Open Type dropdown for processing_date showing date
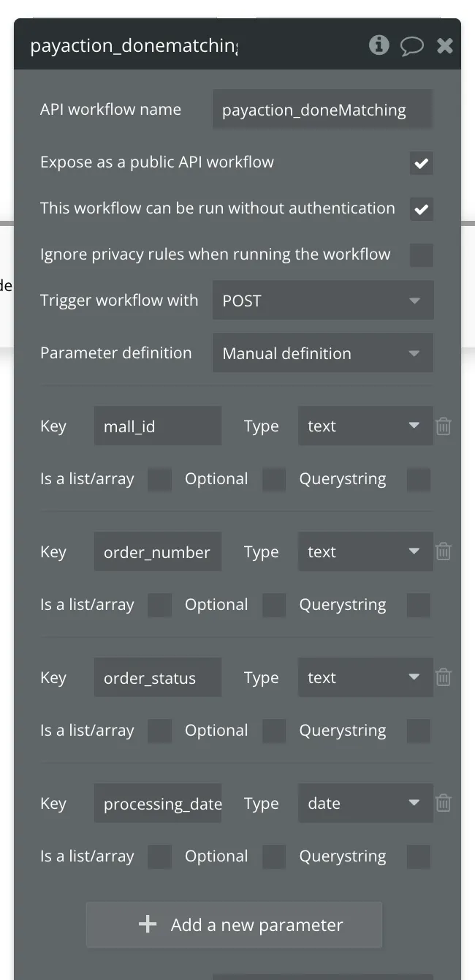The height and width of the screenshot is (980, 475). pos(365,804)
